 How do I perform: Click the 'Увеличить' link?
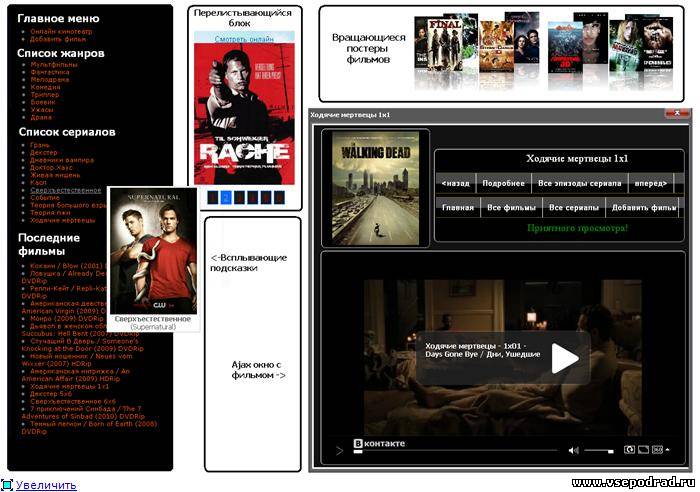pos(46,485)
